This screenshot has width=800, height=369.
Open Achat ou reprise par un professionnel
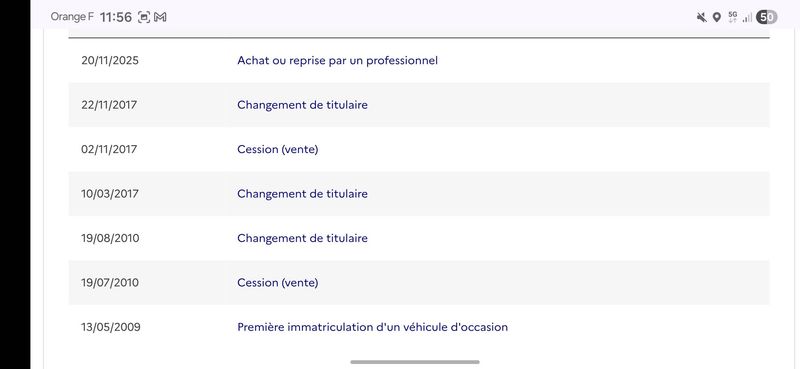[x=337, y=60]
